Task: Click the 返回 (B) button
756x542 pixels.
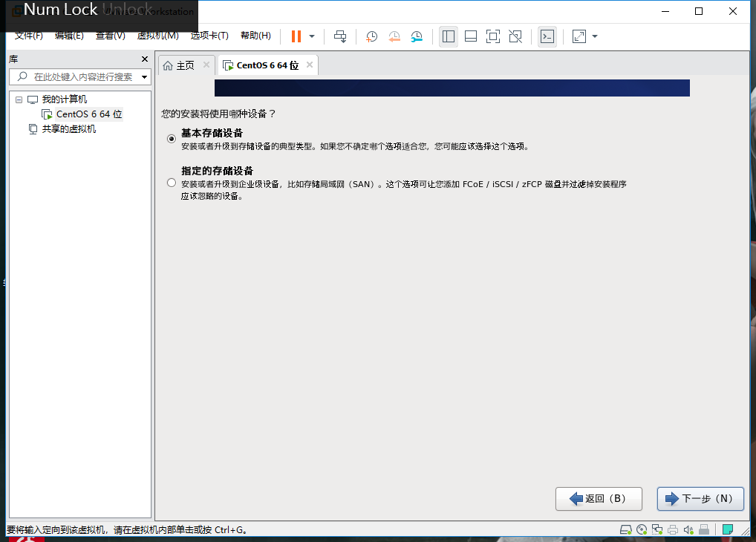Action: pyautogui.click(x=599, y=499)
